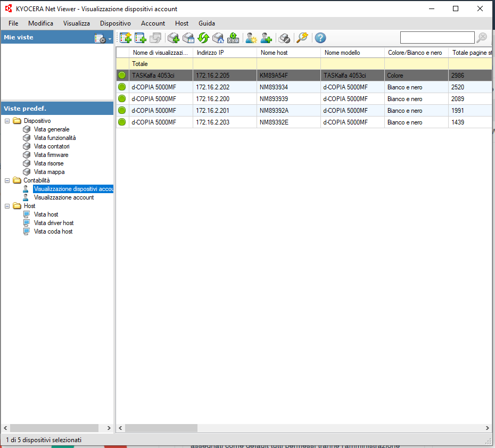Collapse the Dispositivo tree folder
Viewport: 495px width, 448px height.
pos(7,121)
